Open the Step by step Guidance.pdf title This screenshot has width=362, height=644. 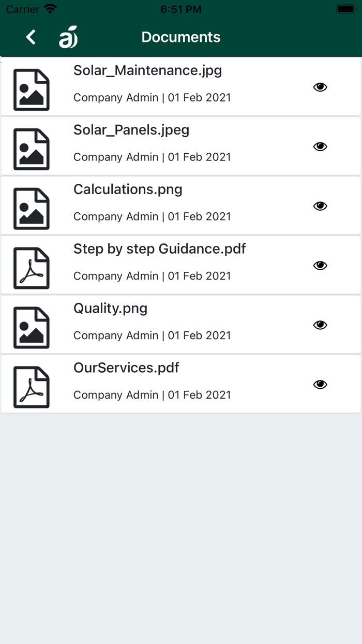click(x=159, y=249)
